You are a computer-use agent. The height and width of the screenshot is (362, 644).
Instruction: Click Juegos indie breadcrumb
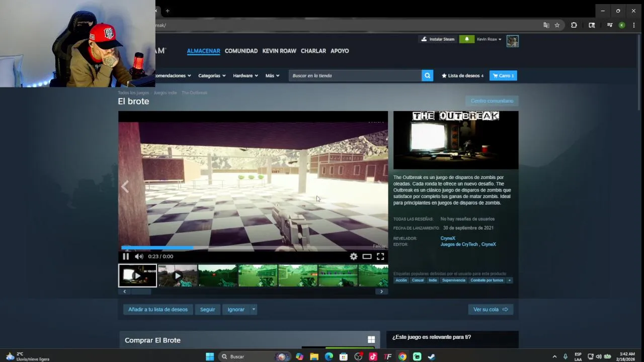click(165, 93)
